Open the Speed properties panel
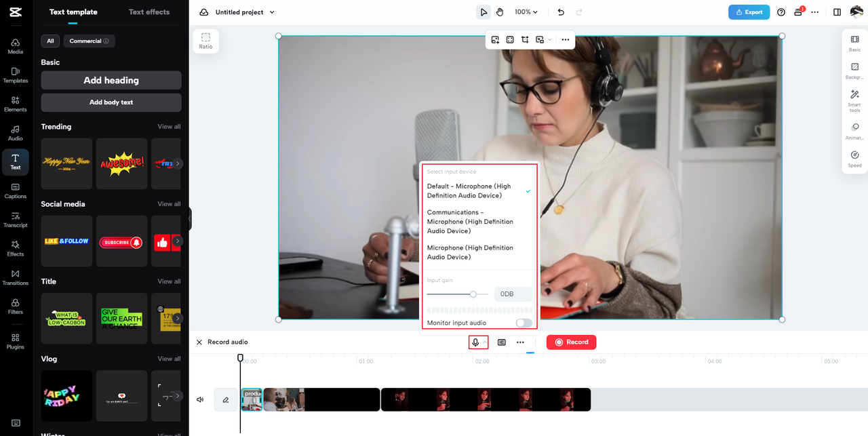The image size is (868, 436). click(854, 159)
